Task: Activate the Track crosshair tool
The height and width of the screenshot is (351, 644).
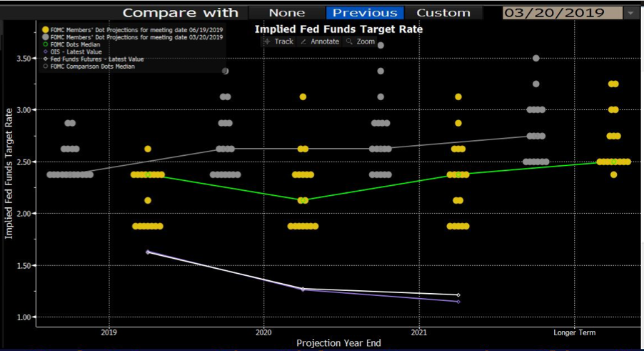Action: tap(279, 41)
